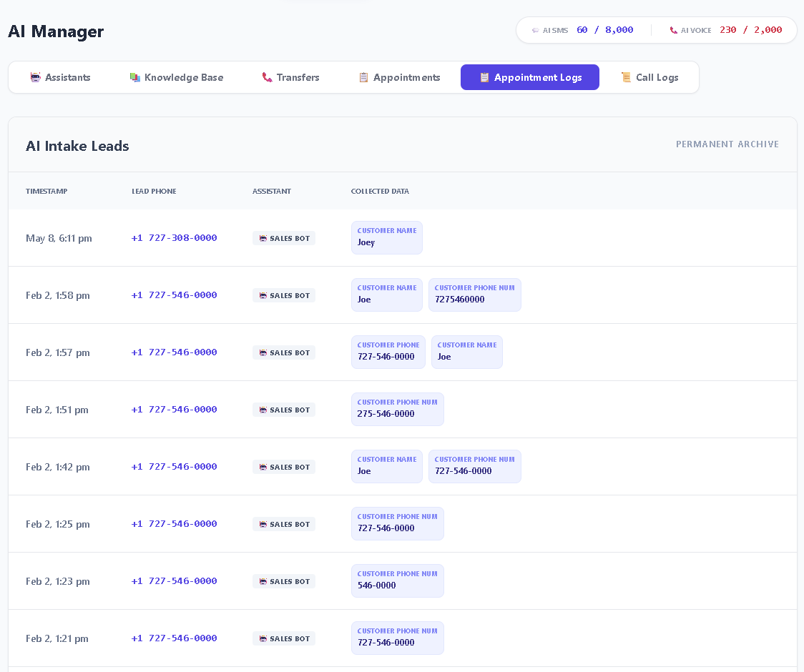Open lead phone in Feb 2, 1:58 pm row

(175, 295)
